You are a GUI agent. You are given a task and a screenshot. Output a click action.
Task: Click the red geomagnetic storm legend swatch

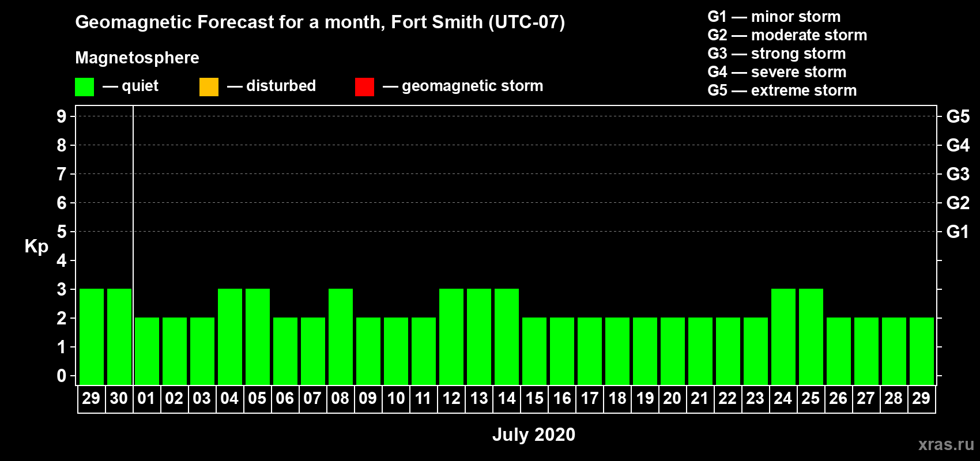(x=364, y=87)
